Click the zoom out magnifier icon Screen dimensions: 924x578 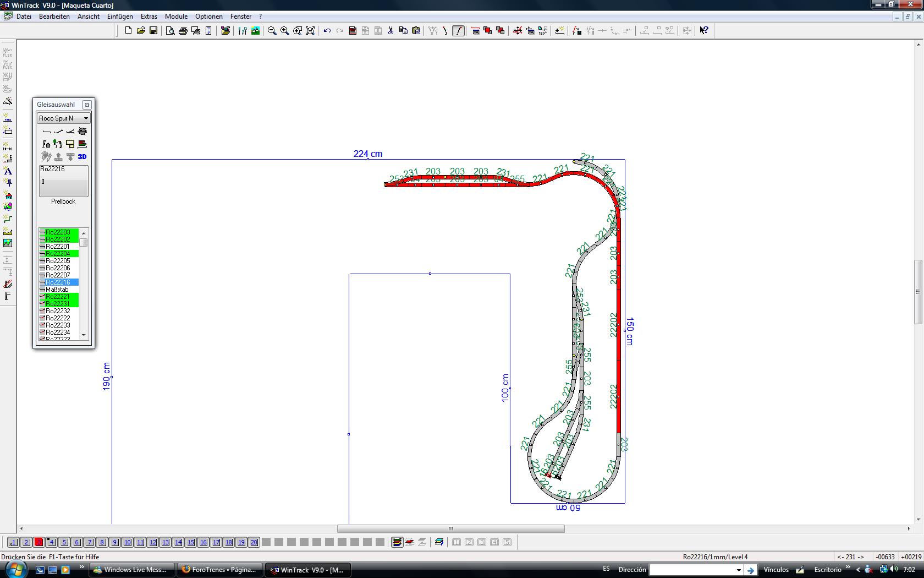coord(272,31)
